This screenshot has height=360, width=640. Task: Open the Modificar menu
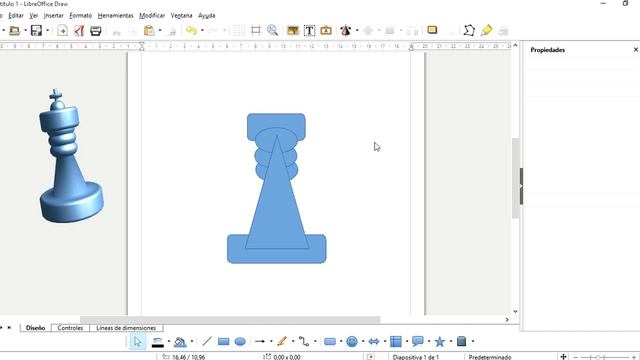(152, 16)
